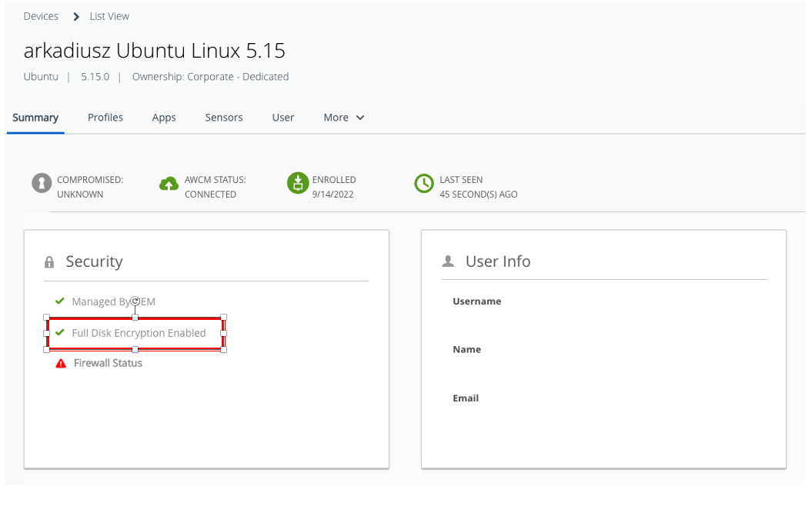Click the Security padlock icon
The image size is (812, 506).
[x=50, y=263]
